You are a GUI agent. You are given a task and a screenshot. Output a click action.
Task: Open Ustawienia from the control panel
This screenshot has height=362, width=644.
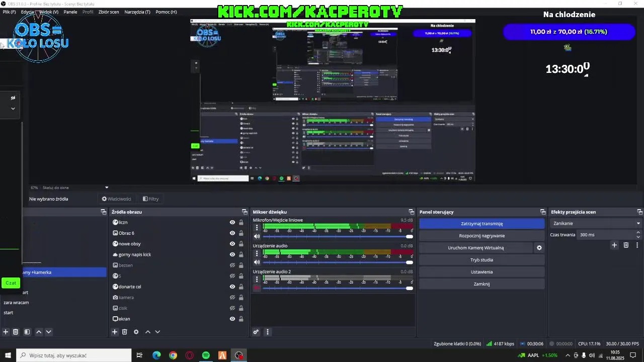point(481,272)
